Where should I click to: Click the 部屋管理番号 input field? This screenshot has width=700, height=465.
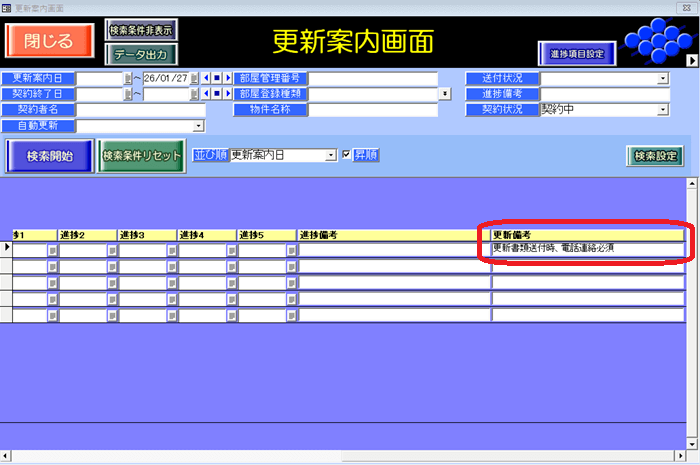(372, 78)
